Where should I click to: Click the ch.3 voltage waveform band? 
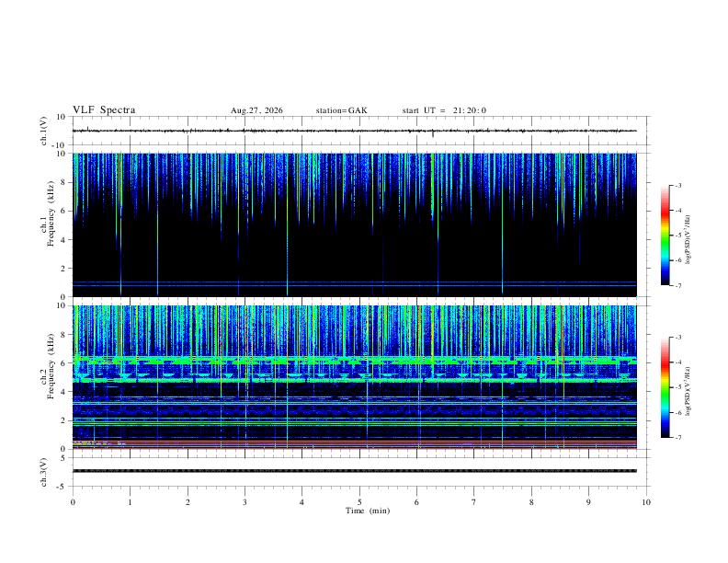click(x=354, y=471)
